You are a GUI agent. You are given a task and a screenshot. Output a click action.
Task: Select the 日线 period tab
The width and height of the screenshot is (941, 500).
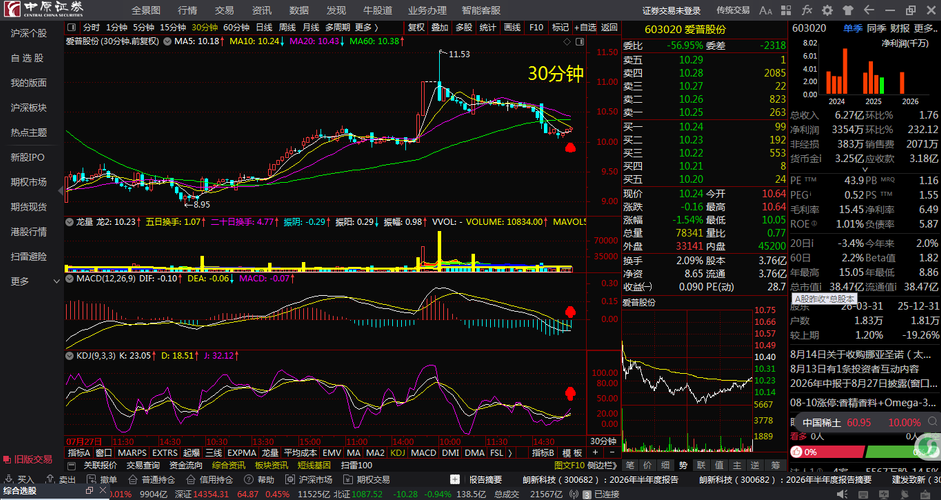[x=264, y=27]
